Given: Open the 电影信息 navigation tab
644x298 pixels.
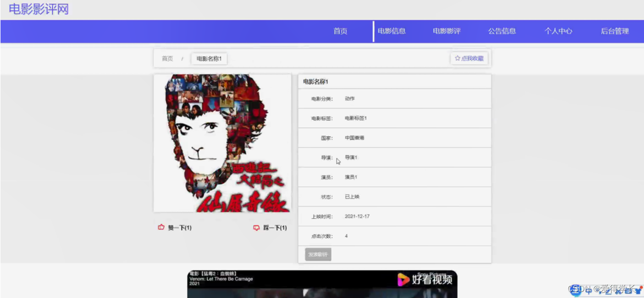Looking at the screenshot, I should [x=392, y=31].
